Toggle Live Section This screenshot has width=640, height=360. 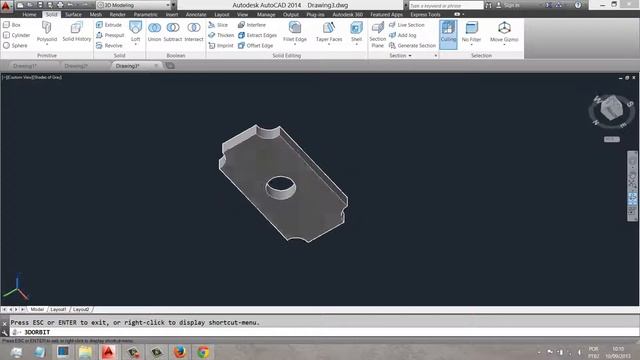pos(407,25)
